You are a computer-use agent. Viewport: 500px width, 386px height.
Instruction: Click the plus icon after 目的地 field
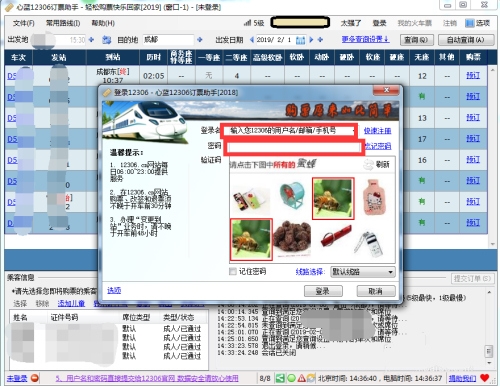[x=200, y=40]
